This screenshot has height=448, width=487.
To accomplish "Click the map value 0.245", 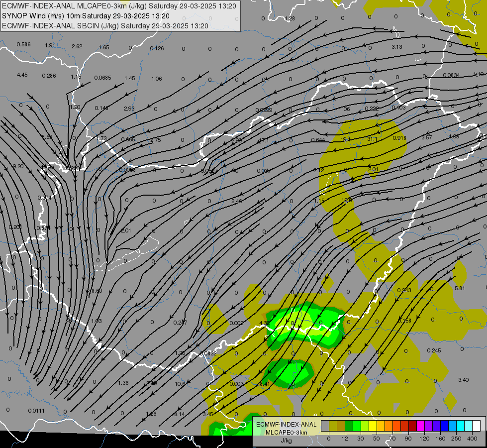I will click(434, 350).
